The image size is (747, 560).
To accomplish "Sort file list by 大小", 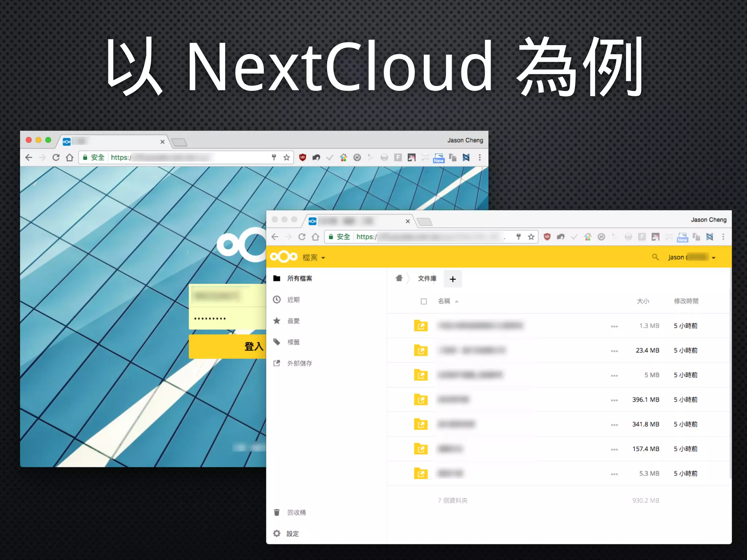I will [643, 301].
